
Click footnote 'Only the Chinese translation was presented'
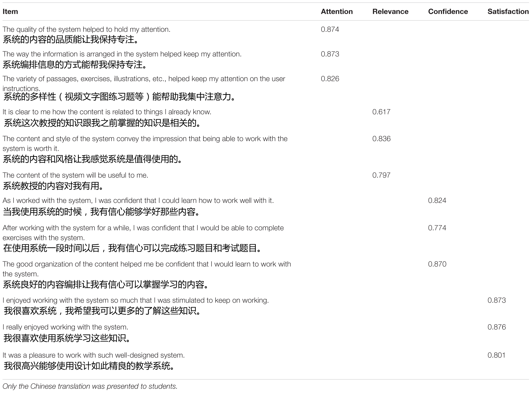pyautogui.click(x=90, y=386)
